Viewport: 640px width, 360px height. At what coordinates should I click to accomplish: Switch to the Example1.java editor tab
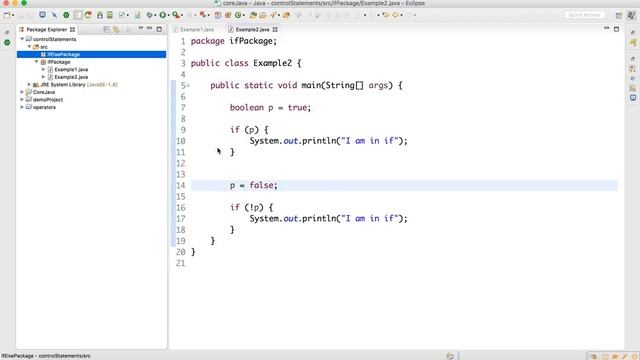(193, 29)
